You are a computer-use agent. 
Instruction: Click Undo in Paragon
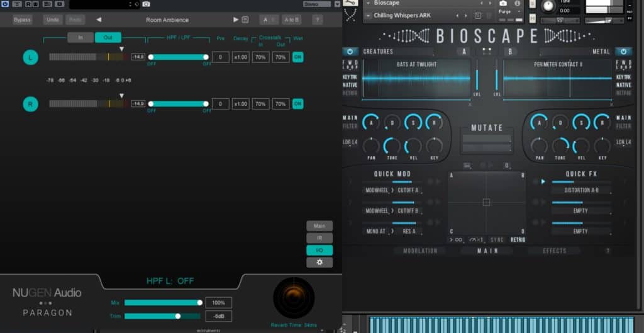point(53,20)
